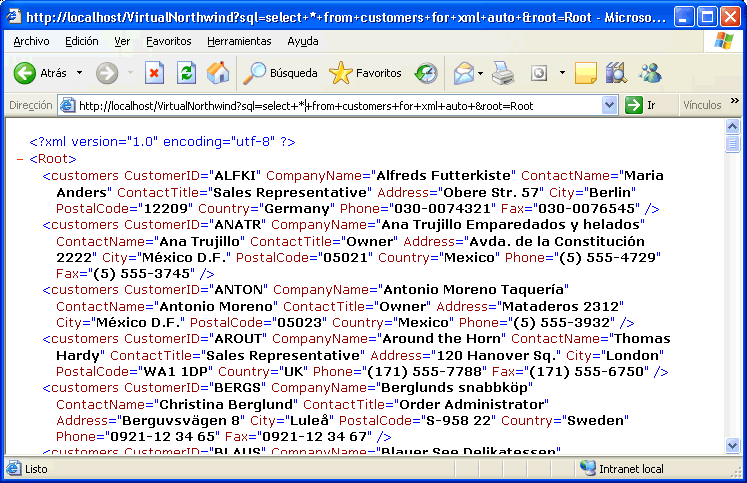Click the title bar IE document icon
Screen dimensions: 747x483
[13, 17]
